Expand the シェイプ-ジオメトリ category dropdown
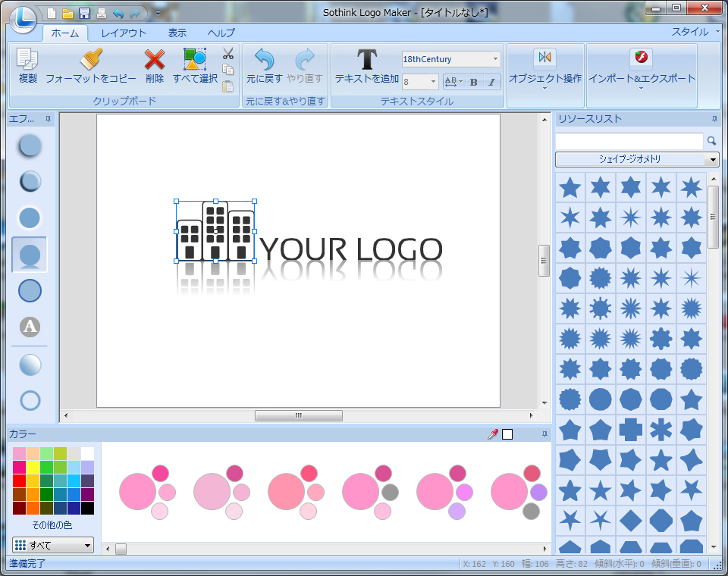 click(x=712, y=159)
